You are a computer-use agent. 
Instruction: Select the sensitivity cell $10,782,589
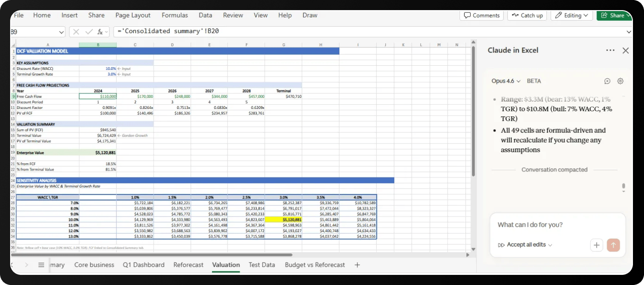(x=358, y=203)
